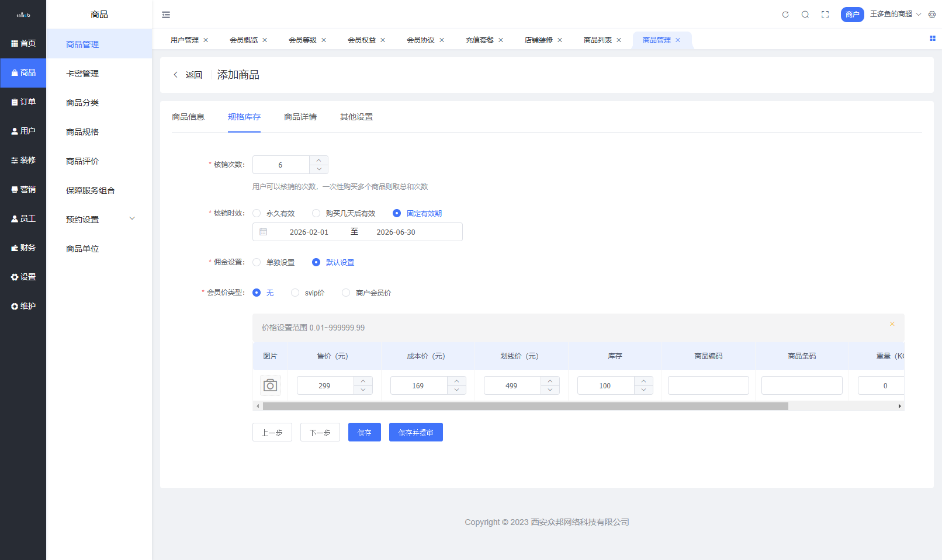
Task: Close the price range notice banner
Action: coord(892,324)
